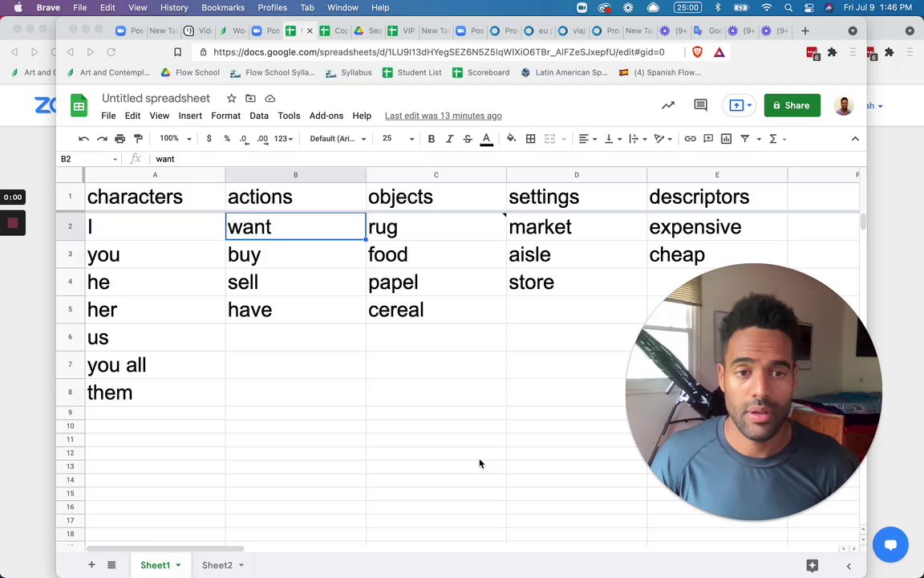Open the Bookmarks menu in the macOS menu bar
The image size is (924, 578).
(x=223, y=8)
